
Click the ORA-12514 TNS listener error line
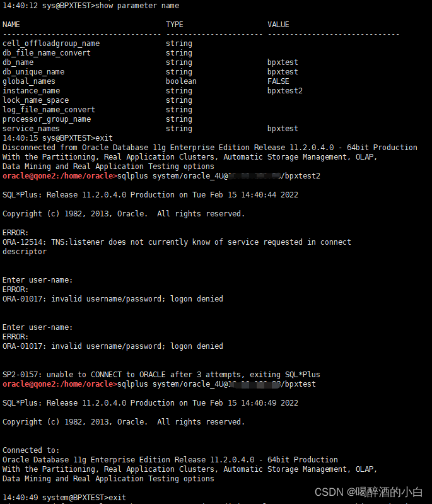pos(177,242)
